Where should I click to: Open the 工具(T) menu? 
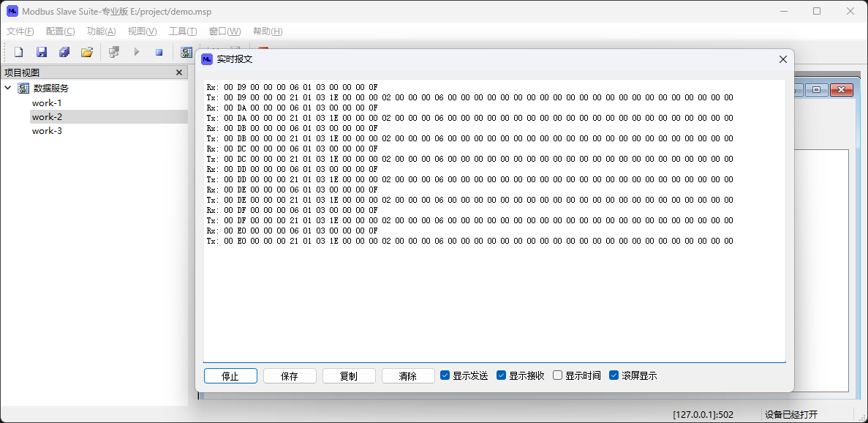(x=183, y=31)
